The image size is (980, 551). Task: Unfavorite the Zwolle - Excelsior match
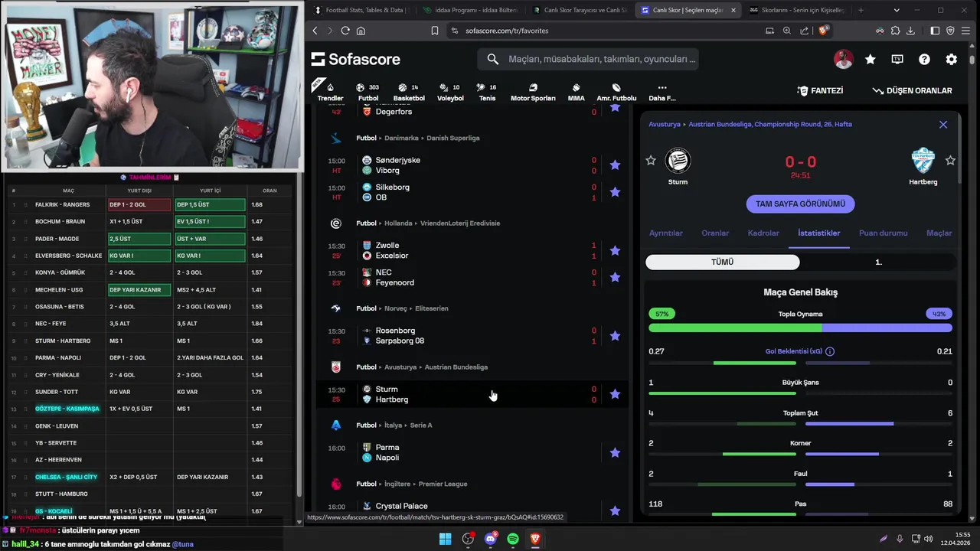pos(615,250)
